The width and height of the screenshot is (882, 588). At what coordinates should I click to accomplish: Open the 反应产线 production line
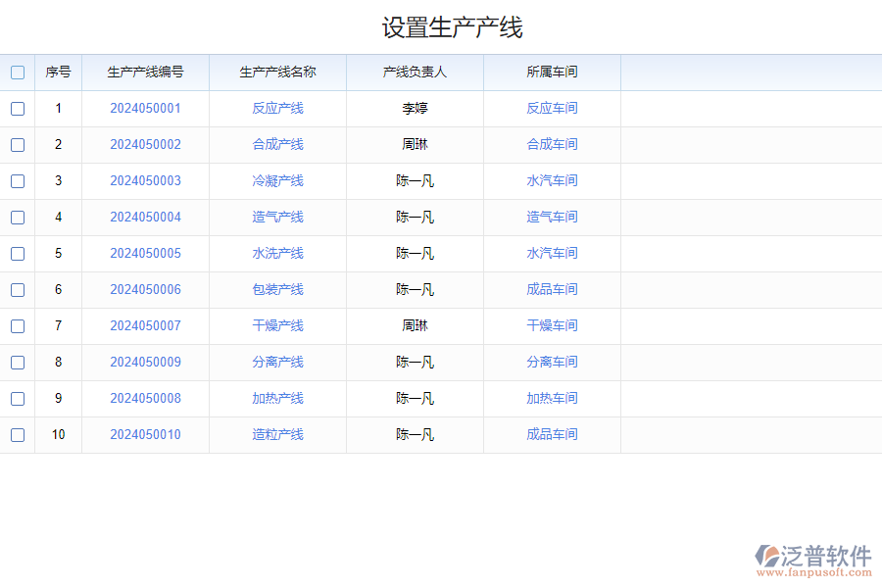tap(277, 108)
